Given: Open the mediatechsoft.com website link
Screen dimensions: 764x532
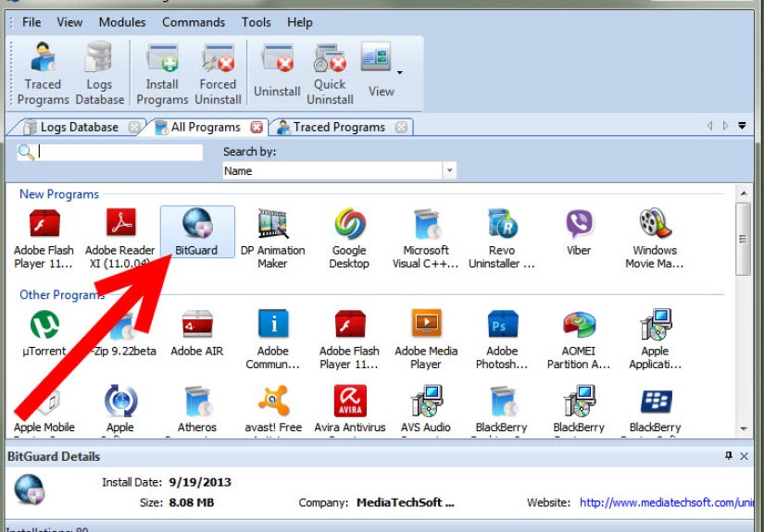Looking at the screenshot, I should tap(666, 502).
